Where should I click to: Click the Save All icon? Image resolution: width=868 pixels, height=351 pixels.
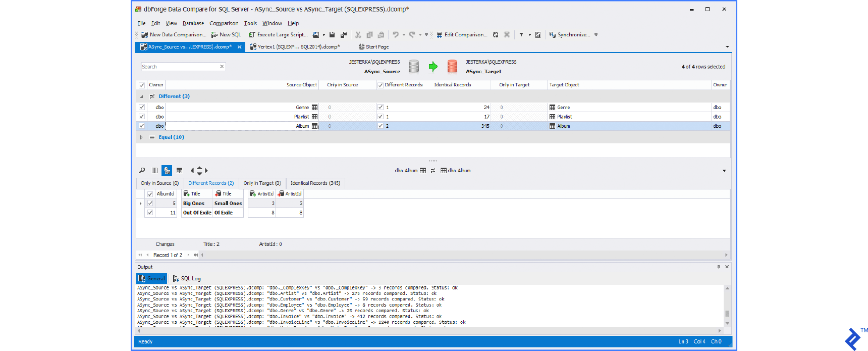point(344,35)
